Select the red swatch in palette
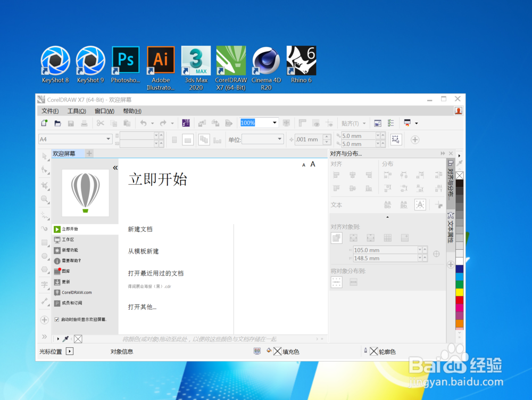The height and width of the screenshot is (400, 532). [460, 300]
